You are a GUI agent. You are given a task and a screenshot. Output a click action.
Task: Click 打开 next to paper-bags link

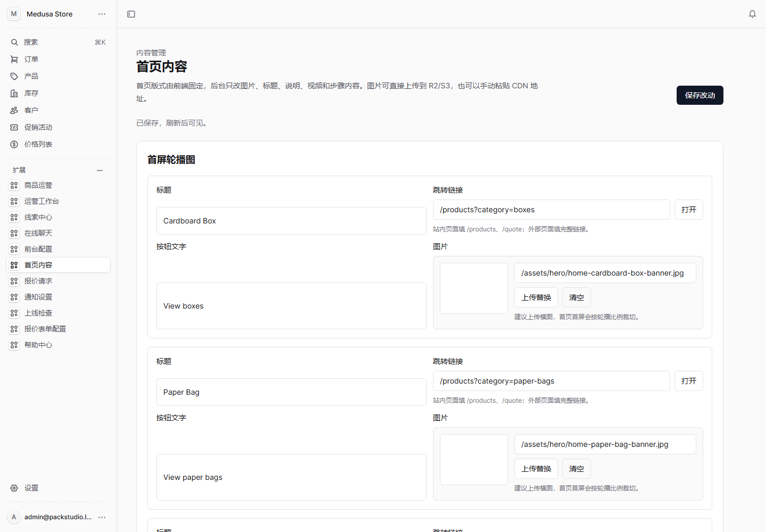689,381
